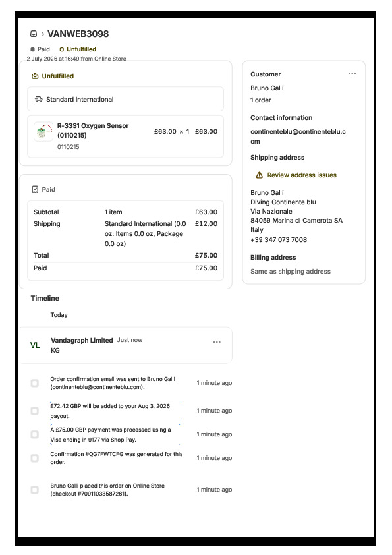Click the Unfulfilled status badge near the header
Screen dimensions: 392x555
tap(78, 49)
